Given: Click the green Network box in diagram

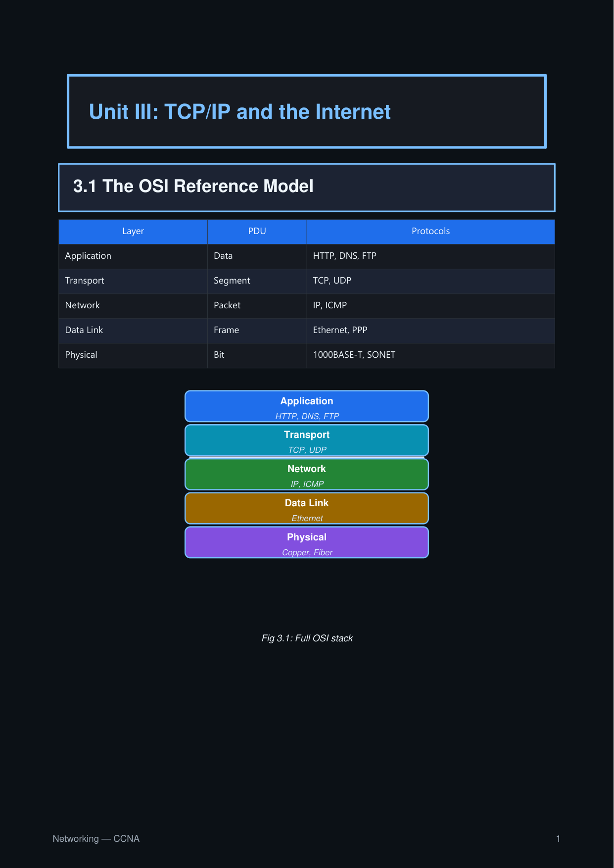Looking at the screenshot, I should pyautogui.click(x=307, y=475).
